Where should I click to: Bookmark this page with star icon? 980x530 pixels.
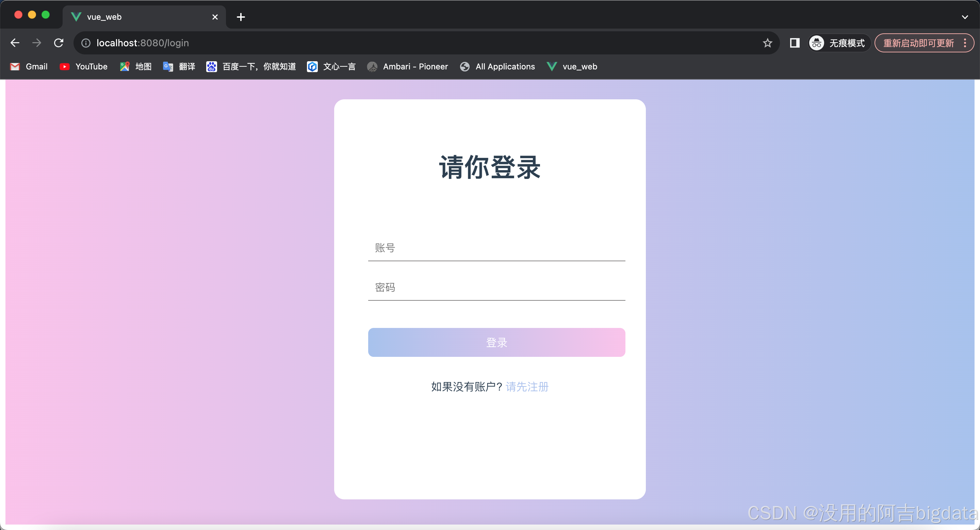767,43
